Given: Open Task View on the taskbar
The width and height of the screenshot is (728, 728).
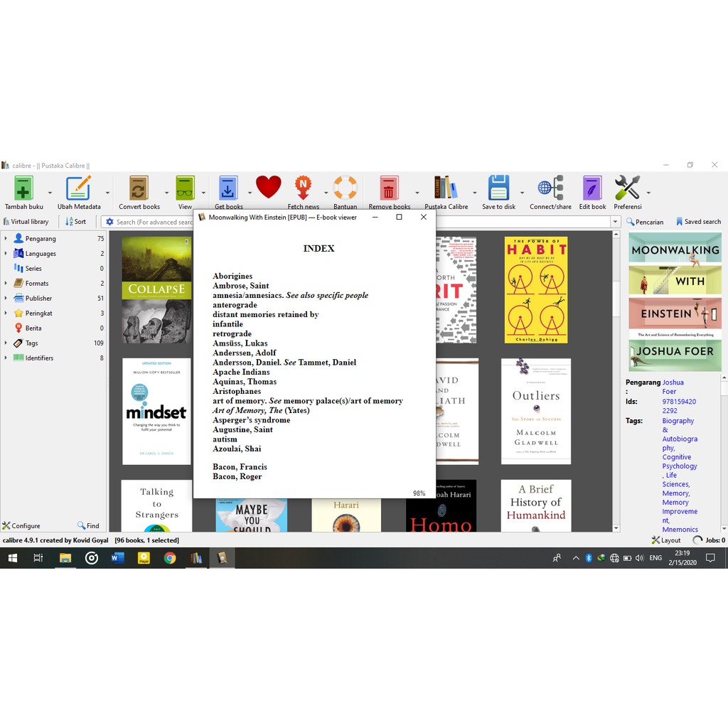Looking at the screenshot, I should tap(38, 558).
